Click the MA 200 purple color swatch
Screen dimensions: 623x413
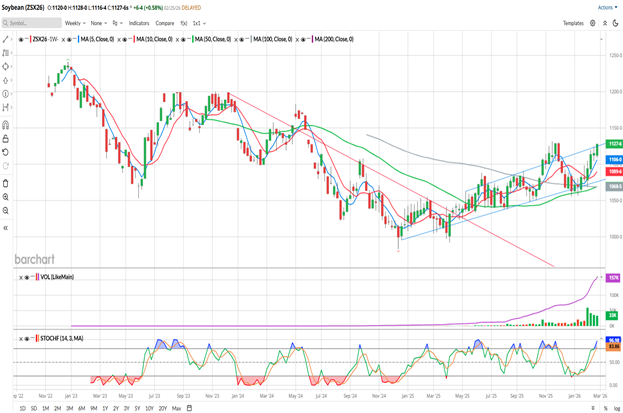click(312, 39)
